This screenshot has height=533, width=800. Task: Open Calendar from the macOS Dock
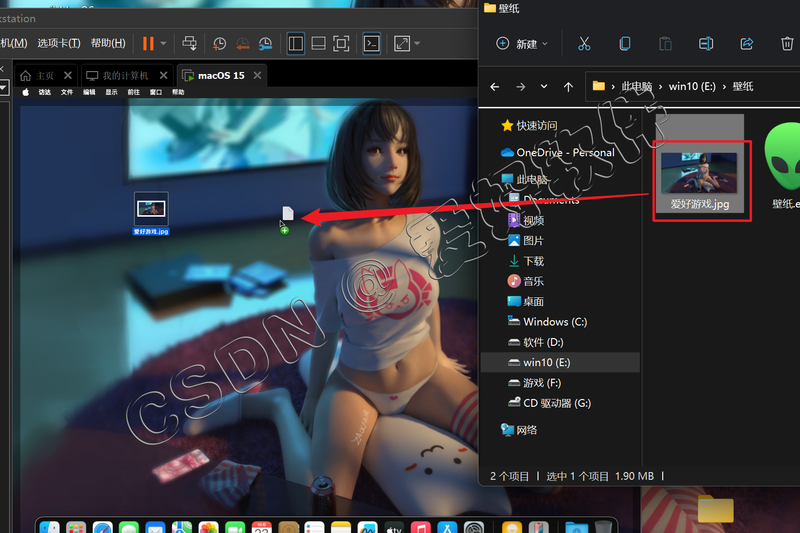point(261,527)
